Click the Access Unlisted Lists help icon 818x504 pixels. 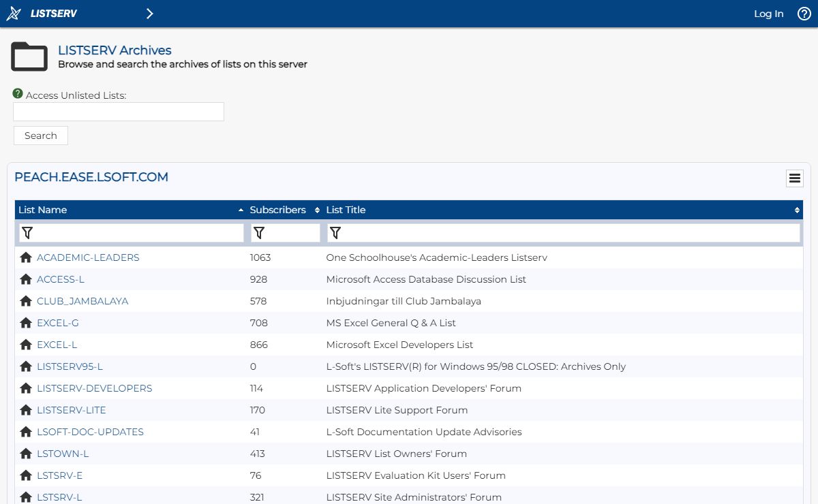(18, 94)
